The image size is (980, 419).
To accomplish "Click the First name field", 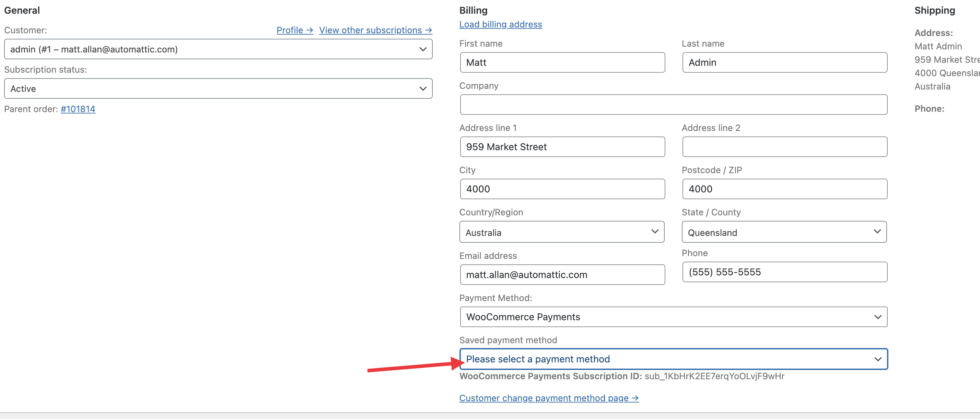I will click(x=562, y=62).
